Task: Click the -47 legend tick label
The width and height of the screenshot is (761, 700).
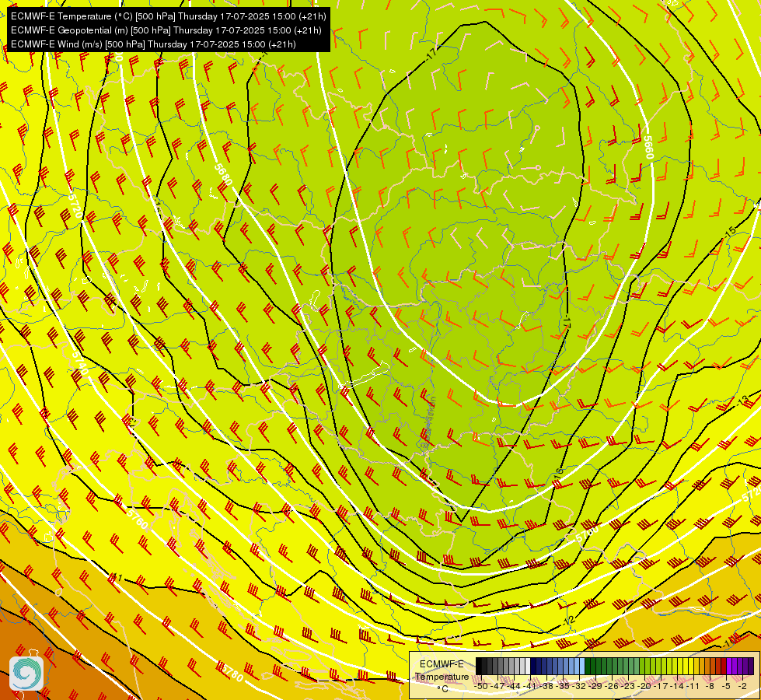Action: point(497,686)
